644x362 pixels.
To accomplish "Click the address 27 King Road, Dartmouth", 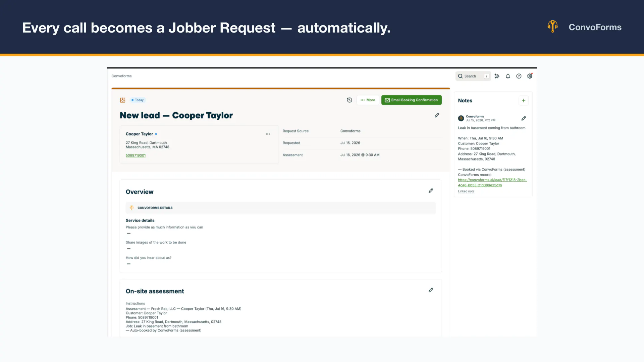I will [146, 143].
